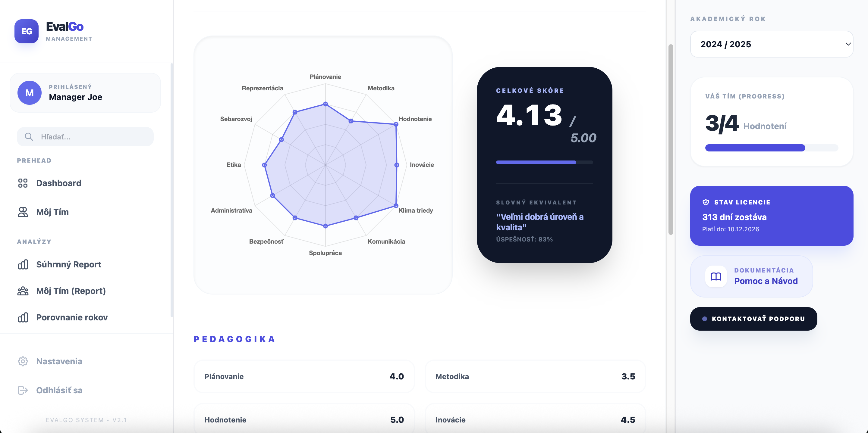The height and width of the screenshot is (433, 868).
Task: Select 'Môj Tím' in the sidebar menu
Action: 52,212
